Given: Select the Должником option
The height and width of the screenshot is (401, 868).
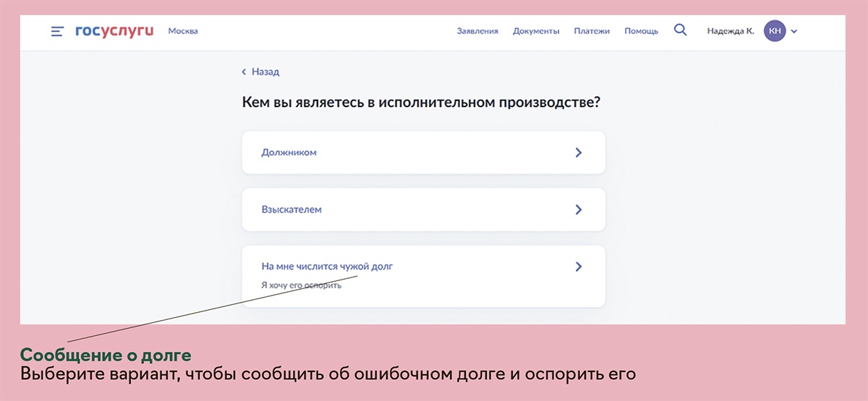Looking at the screenshot, I should [x=289, y=152].
